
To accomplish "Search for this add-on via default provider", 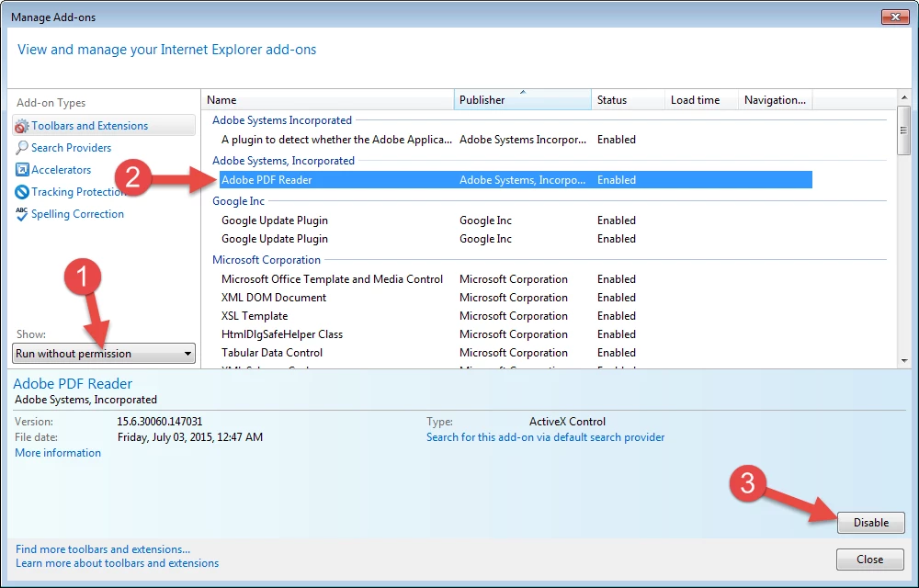I will click(x=545, y=437).
